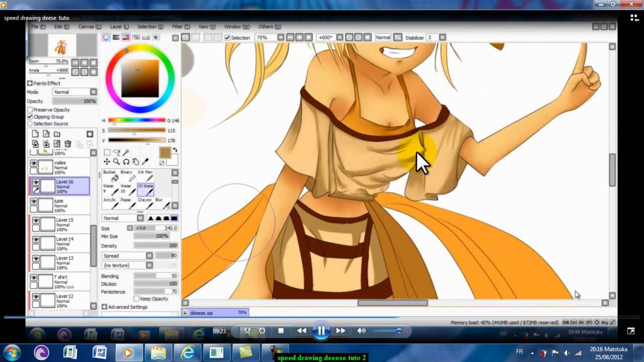
Task: Create a new linework layer
Action: pos(46,134)
